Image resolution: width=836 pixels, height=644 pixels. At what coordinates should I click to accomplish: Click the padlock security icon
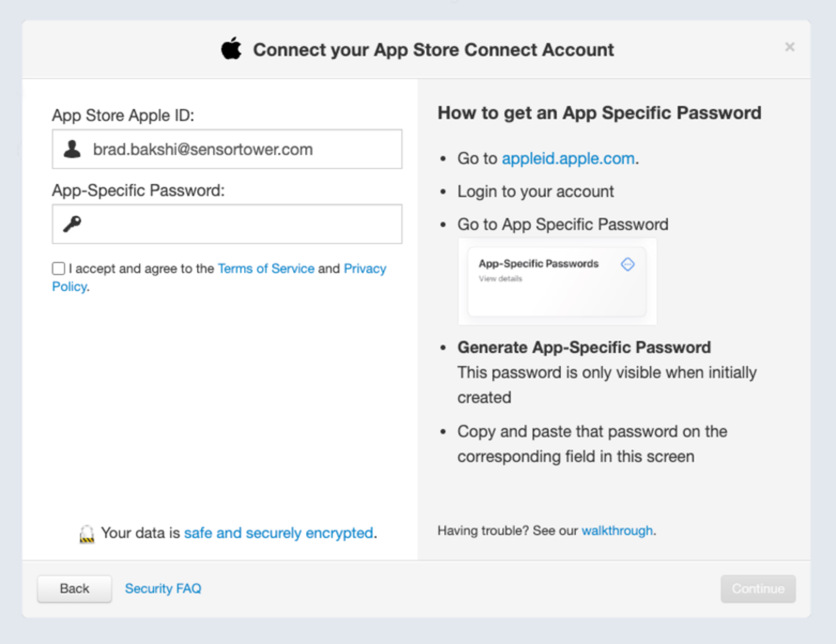(87, 534)
